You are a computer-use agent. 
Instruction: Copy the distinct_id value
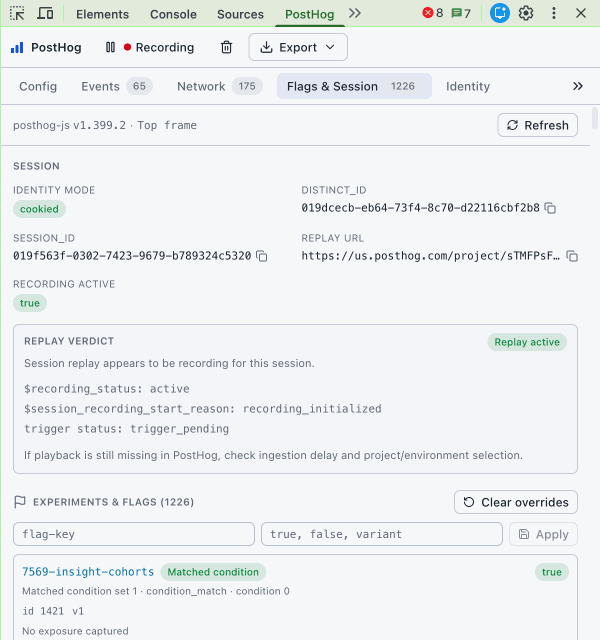pyautogui.click(x=550, y=208)
